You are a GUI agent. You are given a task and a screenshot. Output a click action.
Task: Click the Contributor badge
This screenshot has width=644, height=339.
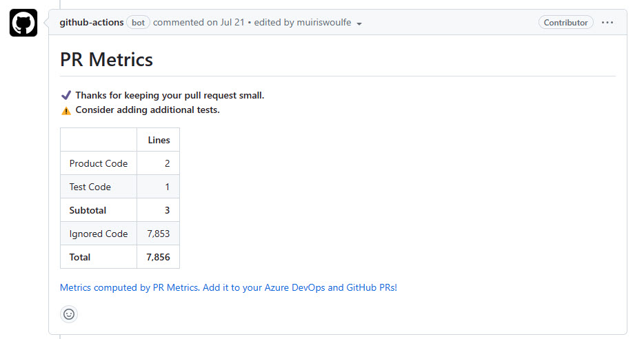(x=565, y=23)
